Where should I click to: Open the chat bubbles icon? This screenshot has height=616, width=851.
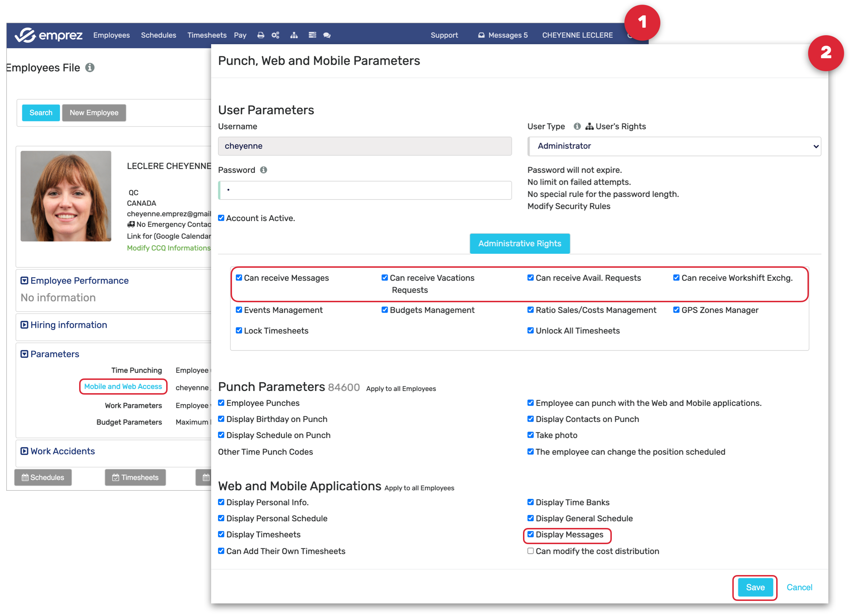327,35
